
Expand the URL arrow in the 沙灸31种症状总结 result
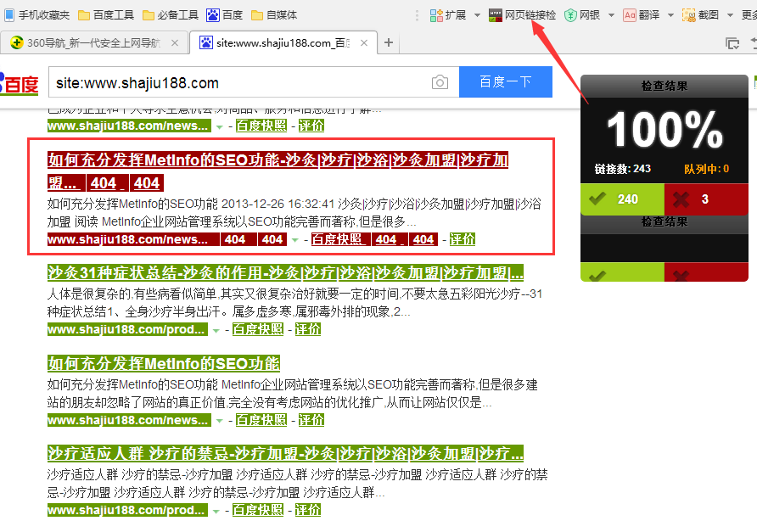[x=216, y=331]
